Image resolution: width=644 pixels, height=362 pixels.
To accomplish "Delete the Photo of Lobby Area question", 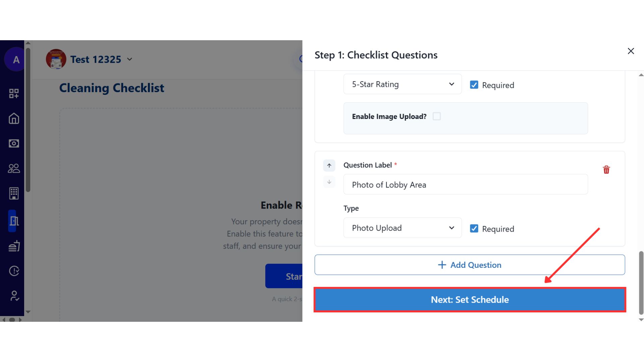I will (606, 170).
